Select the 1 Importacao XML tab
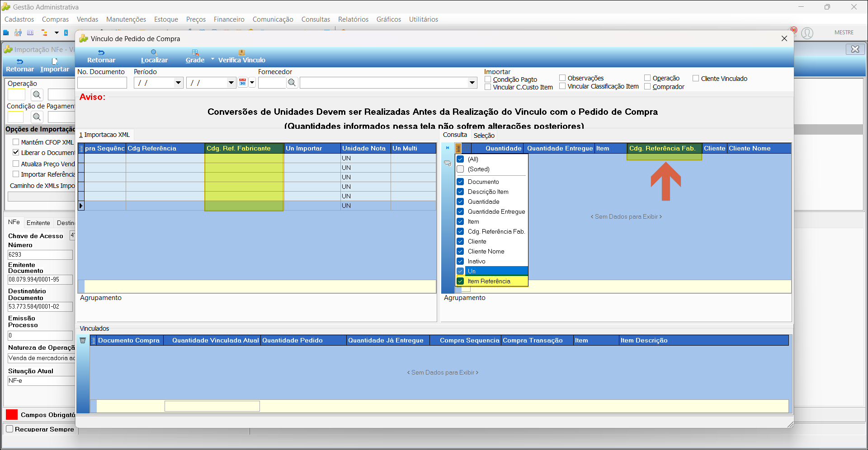Image resolution: width=868 pixels, height=450 pixels. [104, 135]
